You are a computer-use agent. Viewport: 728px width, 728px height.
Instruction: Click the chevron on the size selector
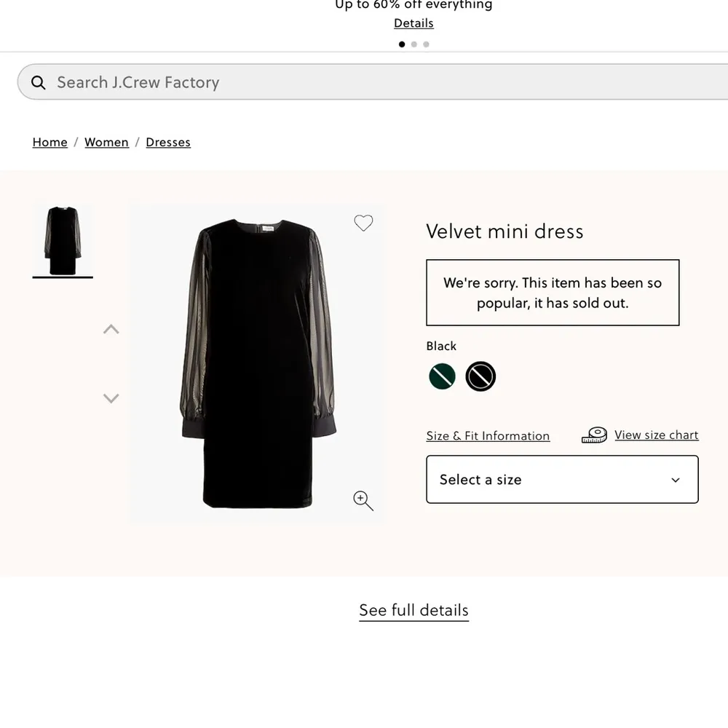tap(676, 479)
